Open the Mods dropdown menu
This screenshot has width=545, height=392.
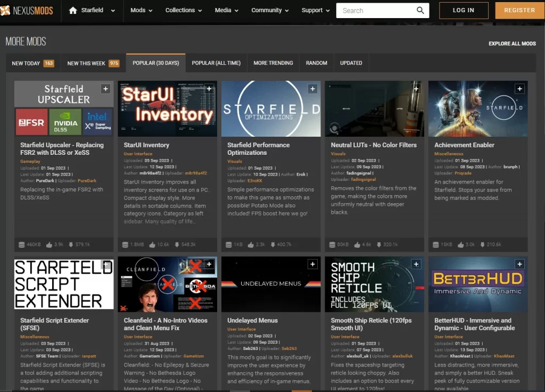click(x=141, y=11)
